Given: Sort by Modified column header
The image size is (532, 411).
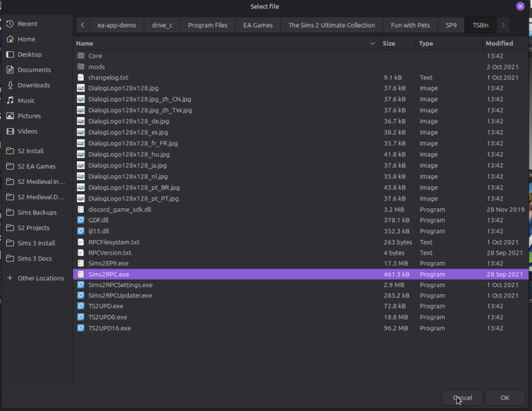Looking at the screenshot, I should pos(499,43).
